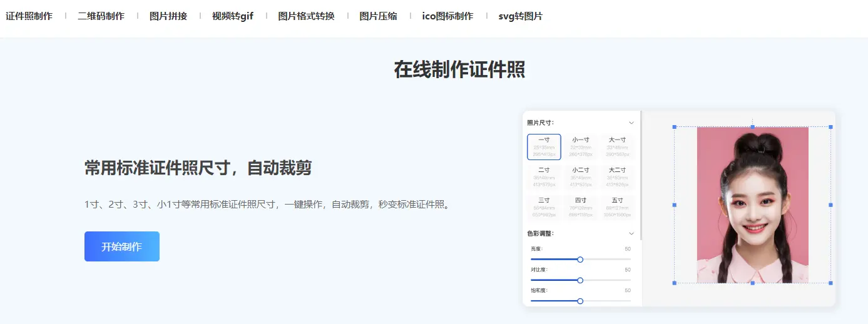Collapse the 色彩调整 section chevron
This screenshot has height=324, width=868.
tap(631, 233)
